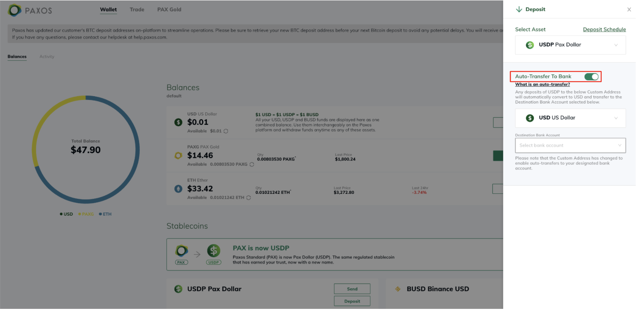Click the arrow between PAX and USDP icons

pyautogui.click(x=197, y=255)
